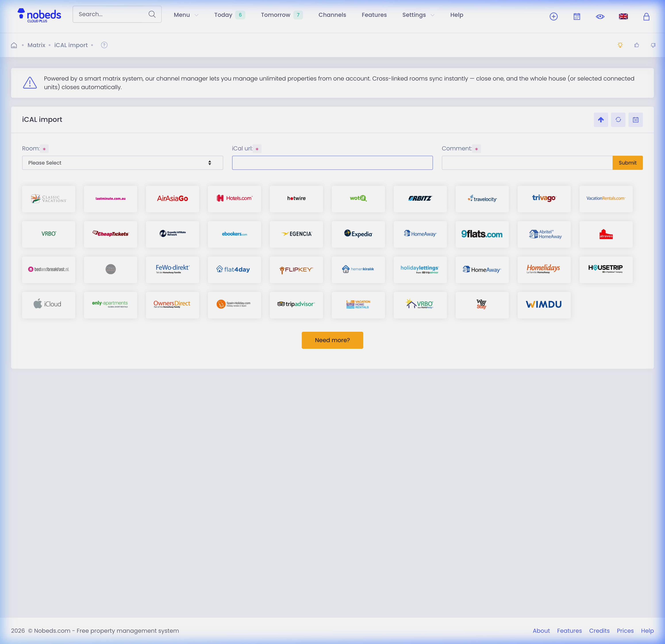The image size is (665, 644).
Task: Select the atraveo channel tile
Action: (x=606, y=234)
